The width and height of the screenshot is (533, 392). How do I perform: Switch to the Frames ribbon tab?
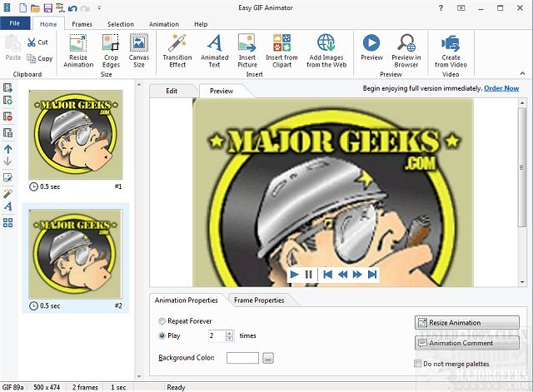click(x=82, y=24)
